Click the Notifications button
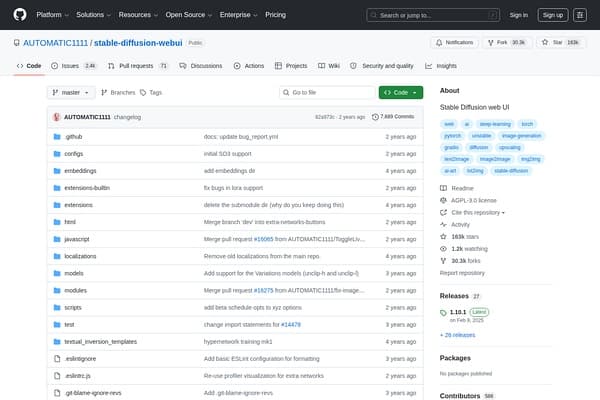Screen dimensions: 600x400 pos(455,42)
